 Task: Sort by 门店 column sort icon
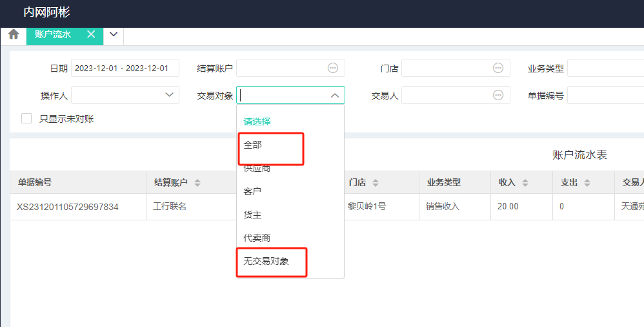click(x=376, y=183)
